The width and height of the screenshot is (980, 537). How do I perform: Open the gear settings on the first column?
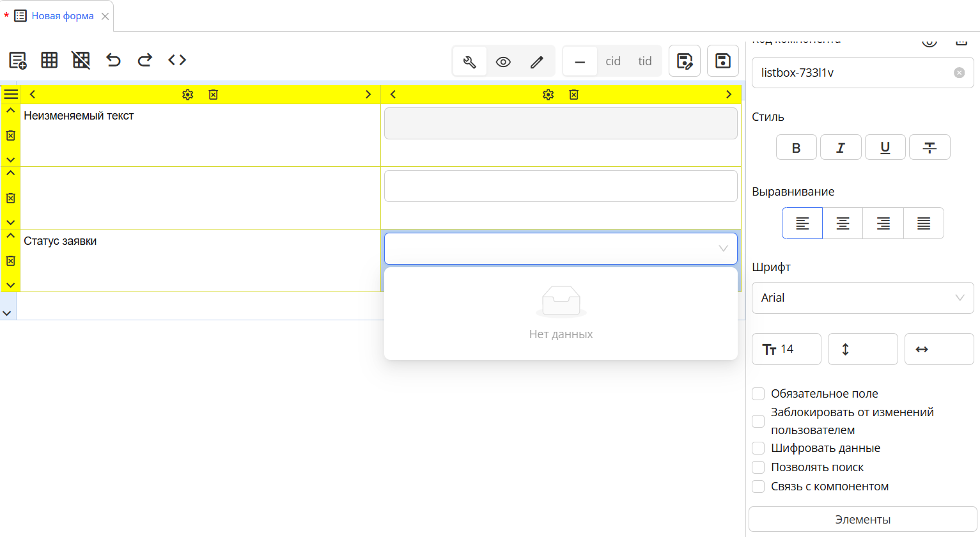click(x=187, y=94)
